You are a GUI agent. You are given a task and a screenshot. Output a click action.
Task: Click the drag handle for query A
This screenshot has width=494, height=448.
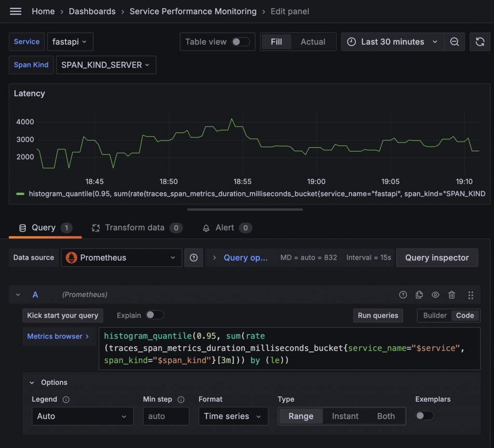pos(471,294)
